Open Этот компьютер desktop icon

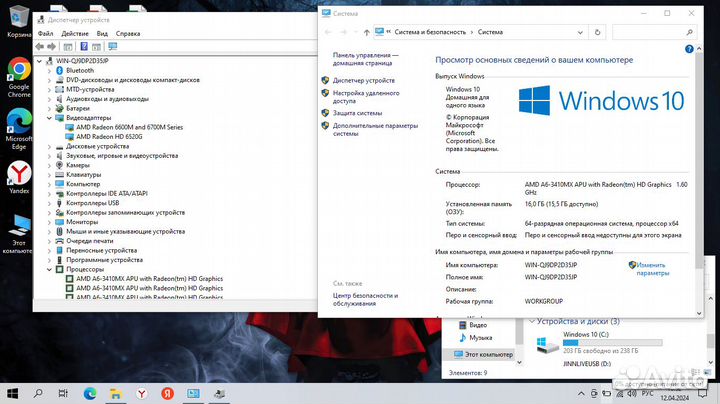(19, 234)
